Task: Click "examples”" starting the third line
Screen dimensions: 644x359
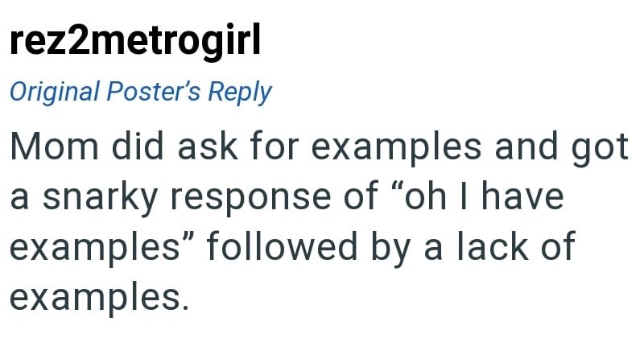Action: click(x=99, y=248)
